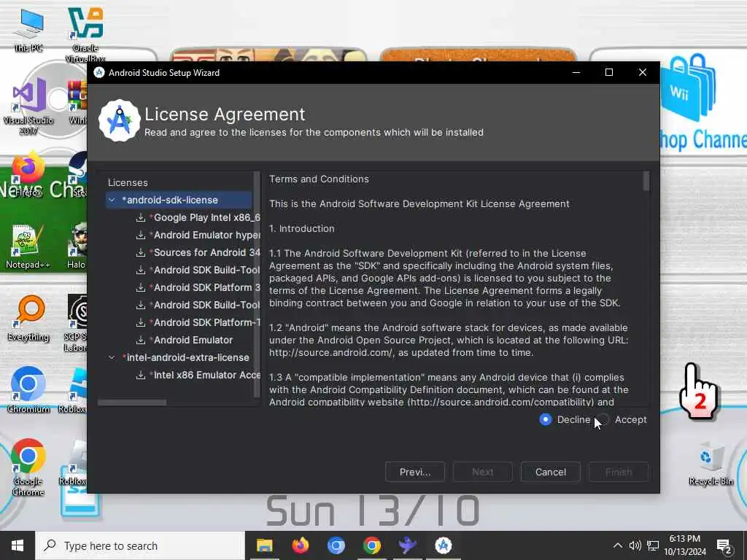Open Google Chrome from taskbar
This screenshot has height=560, width=747.
tap(371, 545)
